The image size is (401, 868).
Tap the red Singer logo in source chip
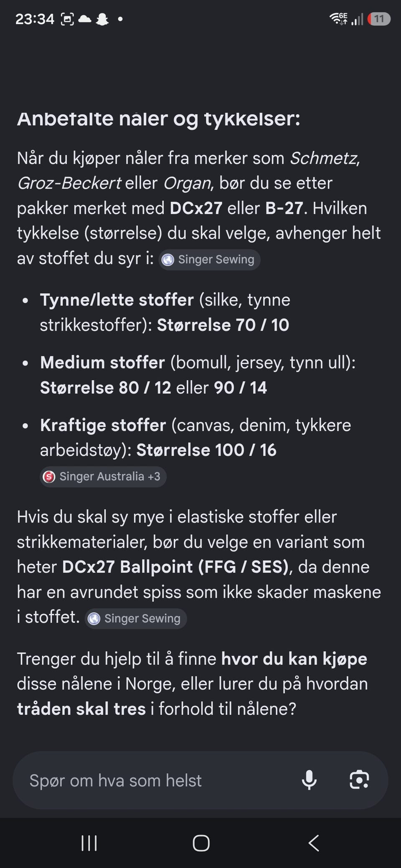click(49, 477)
